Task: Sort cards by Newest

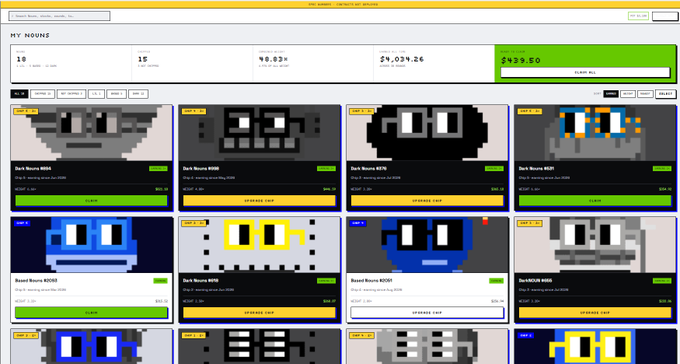Action: pyautogui.click(x=645, y=94)
